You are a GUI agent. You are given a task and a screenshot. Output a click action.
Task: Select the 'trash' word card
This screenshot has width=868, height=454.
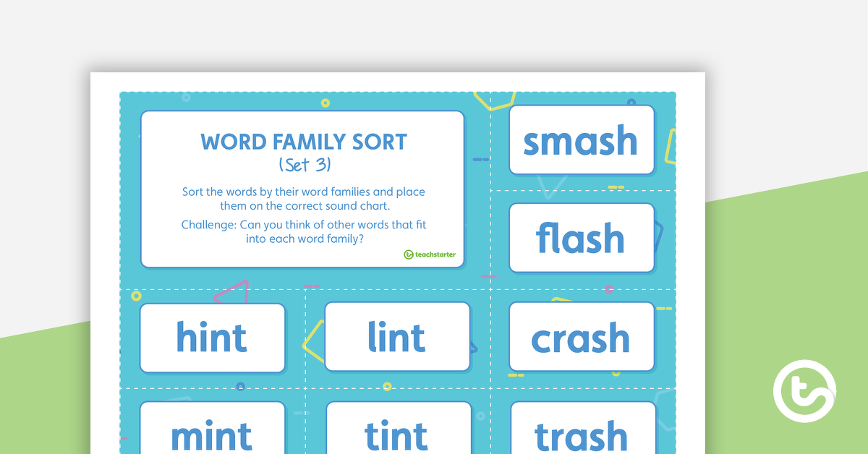point(582,430)
